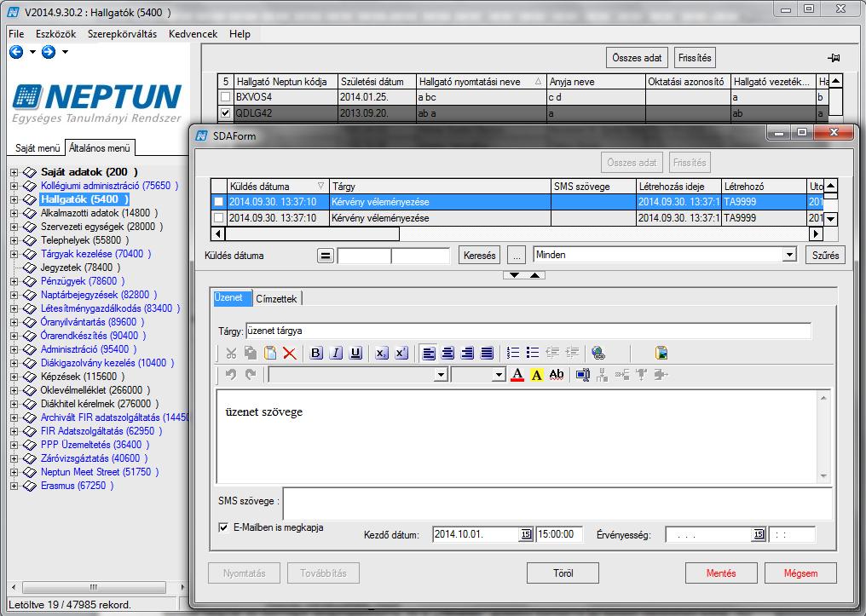Viewport: 866px width, 616px height.
Task: Expand the Tárgyak kezelése tree node
Action: click(14, 254)
